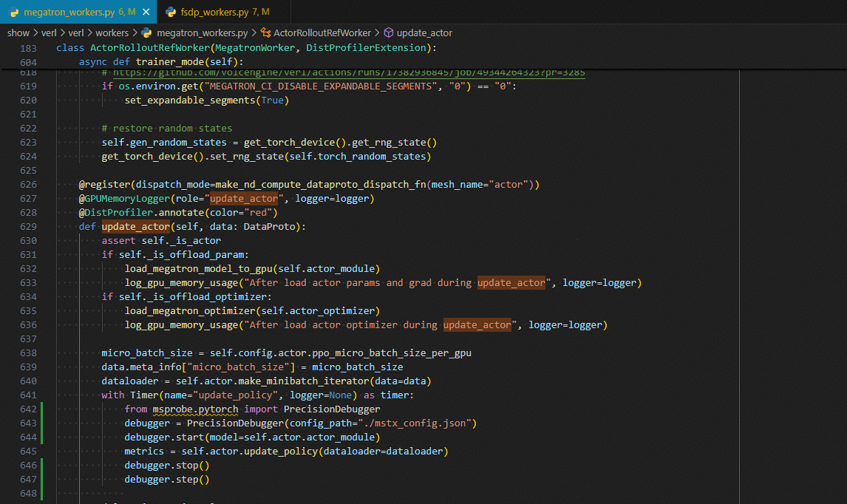Screen dimensions: 847x504
Task: Click the method cube icon in breadcrumb
Action: (388, 33)
